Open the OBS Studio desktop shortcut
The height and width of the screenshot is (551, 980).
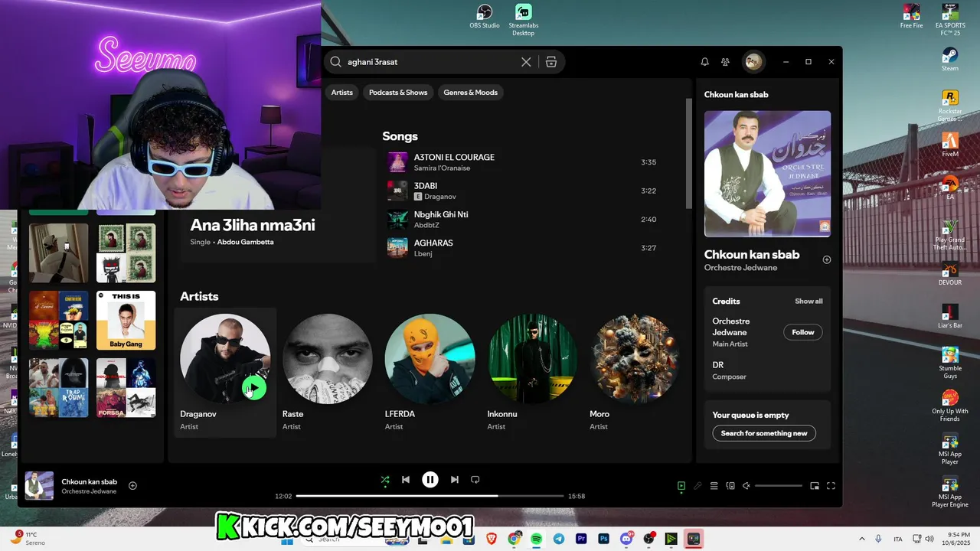pyautogui.click(x=485, y=17)
